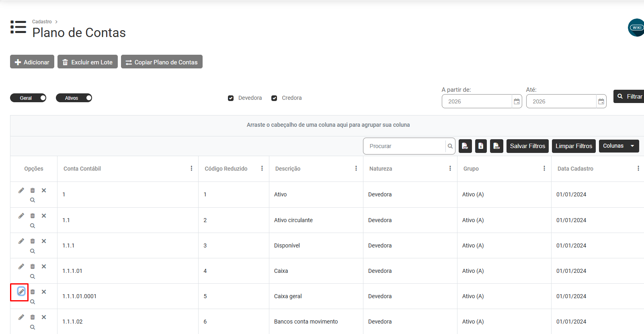Click X icon in Caixa 1.1.1.01 row

[44, 266]
